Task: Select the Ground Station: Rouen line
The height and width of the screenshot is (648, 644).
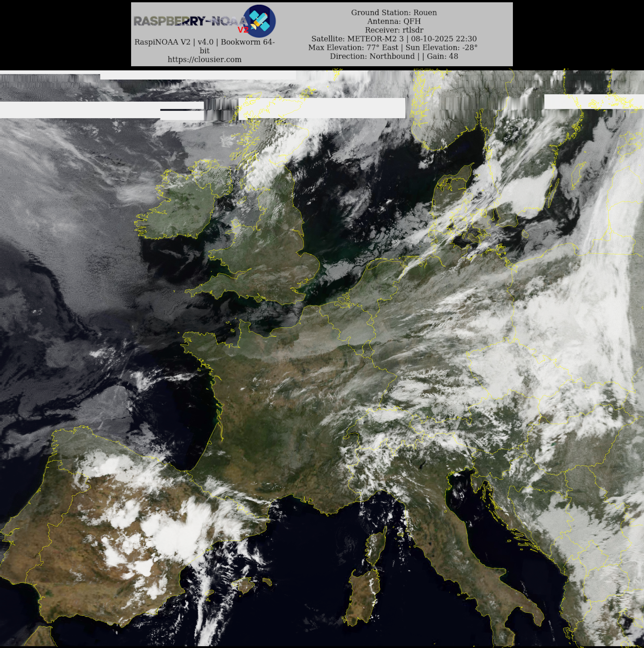Action: click(x=394, y=12)
